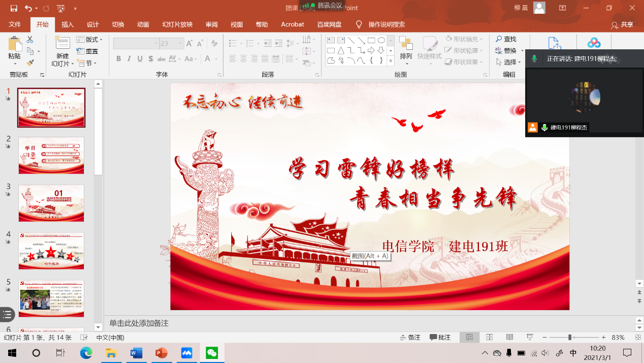Toggle the 批注 comments pane
This screenshot has height=363, width=644.
[x=440, y=338]
